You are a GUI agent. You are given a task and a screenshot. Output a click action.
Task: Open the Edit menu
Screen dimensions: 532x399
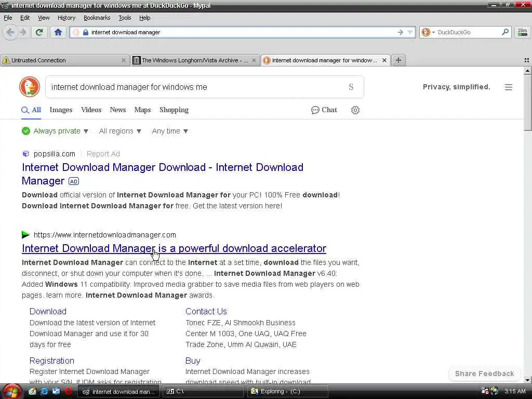tap(25, 18)
